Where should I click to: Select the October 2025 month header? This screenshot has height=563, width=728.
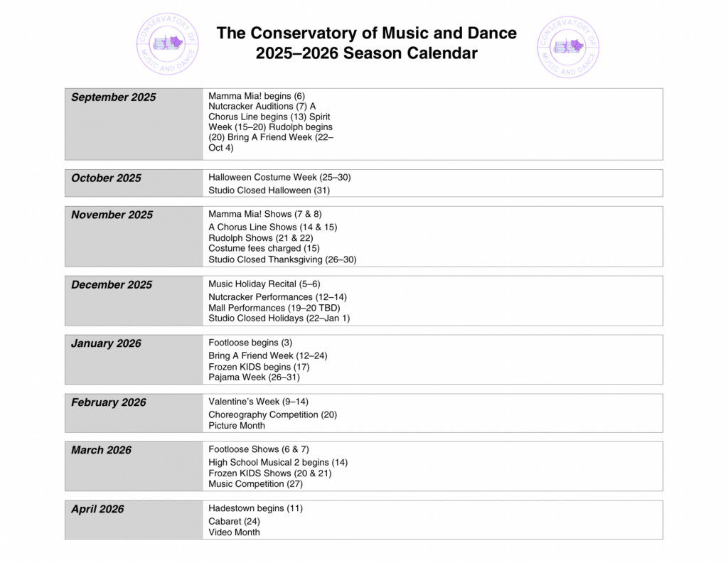[x=107, y=178]
